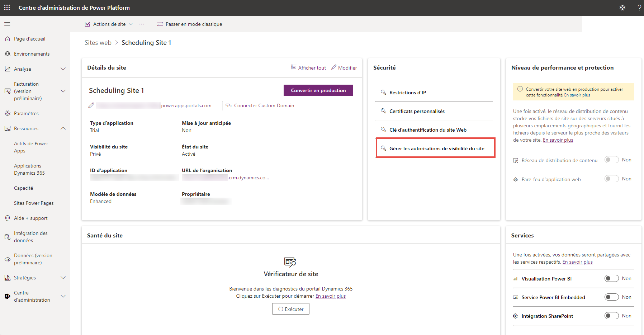Click the Page d'accueil home icon
Viewport: 644px width, 335px height.
click(8, 39)
